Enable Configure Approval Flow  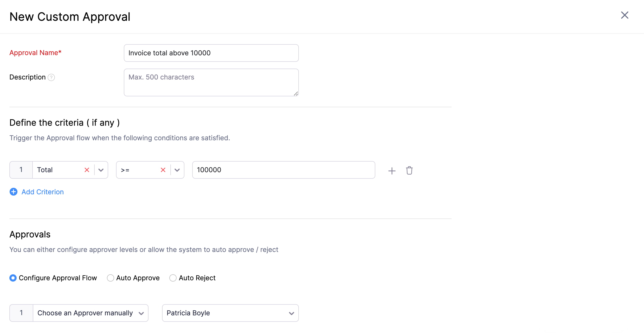pyautogui.click(x=13, y=278)
